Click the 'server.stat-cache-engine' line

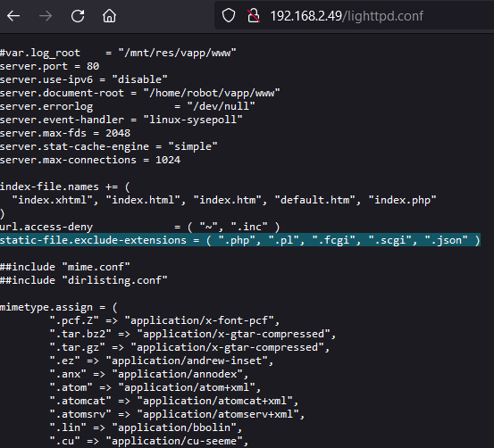click(x=108, y=146)
